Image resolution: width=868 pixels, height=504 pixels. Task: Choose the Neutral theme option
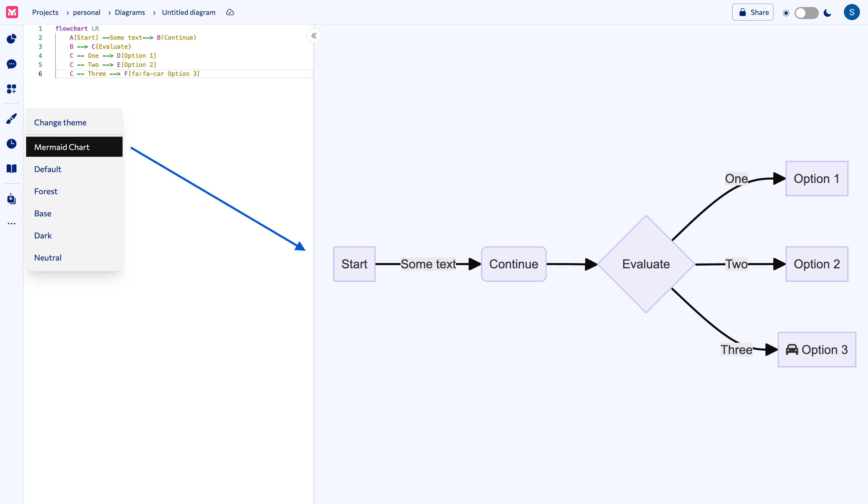pos(48,257)
